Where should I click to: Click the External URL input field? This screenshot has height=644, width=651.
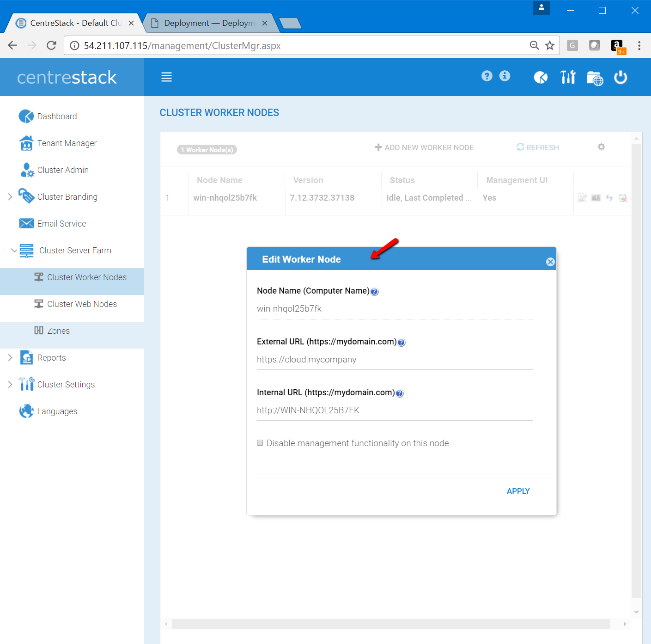[x=395, y=360]
